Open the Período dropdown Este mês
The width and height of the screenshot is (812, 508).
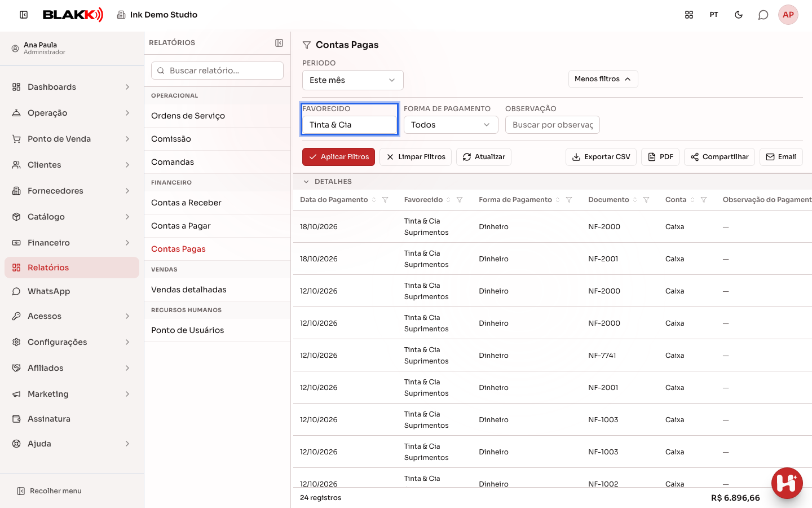353,80
